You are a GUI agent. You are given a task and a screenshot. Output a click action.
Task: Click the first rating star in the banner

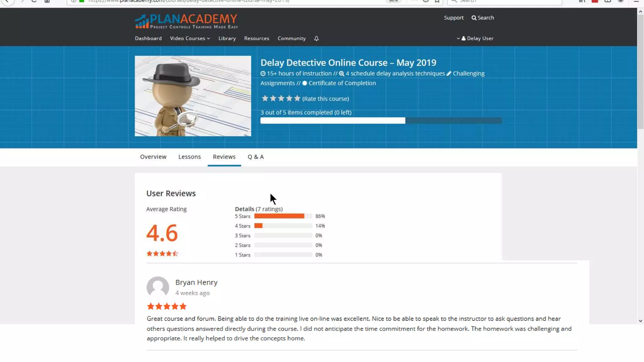pyautogui.click(x=265, y=98)
